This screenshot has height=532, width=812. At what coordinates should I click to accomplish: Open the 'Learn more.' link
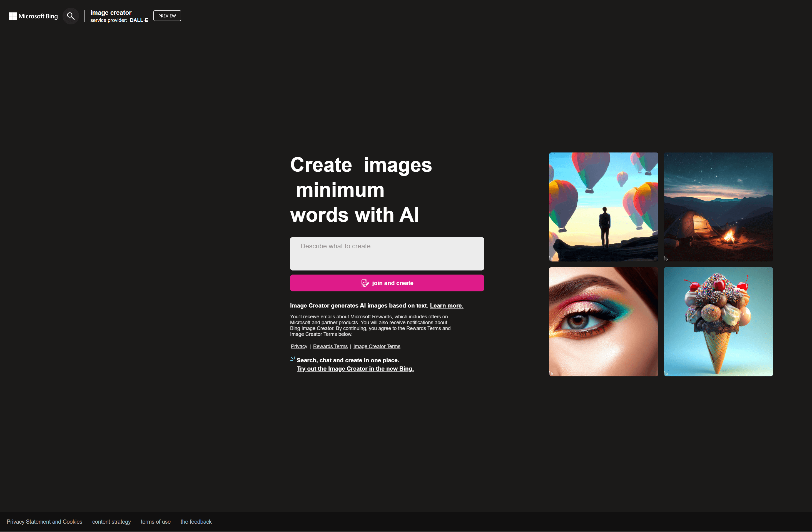[x=446, y=306]
